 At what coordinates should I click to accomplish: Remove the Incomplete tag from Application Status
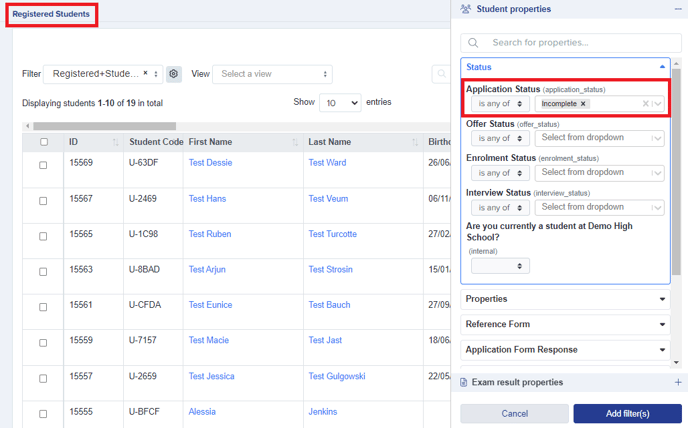(x=583, y=104)
